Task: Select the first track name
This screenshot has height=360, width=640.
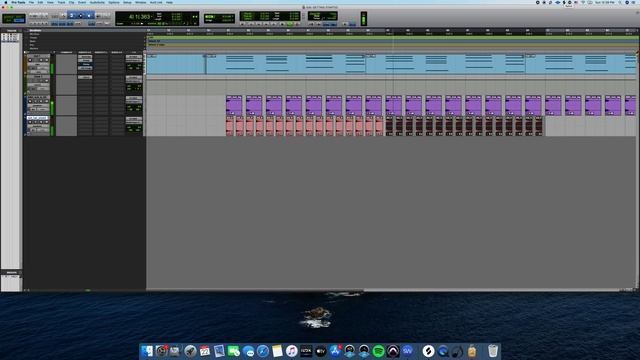Action: coord(38,56)
